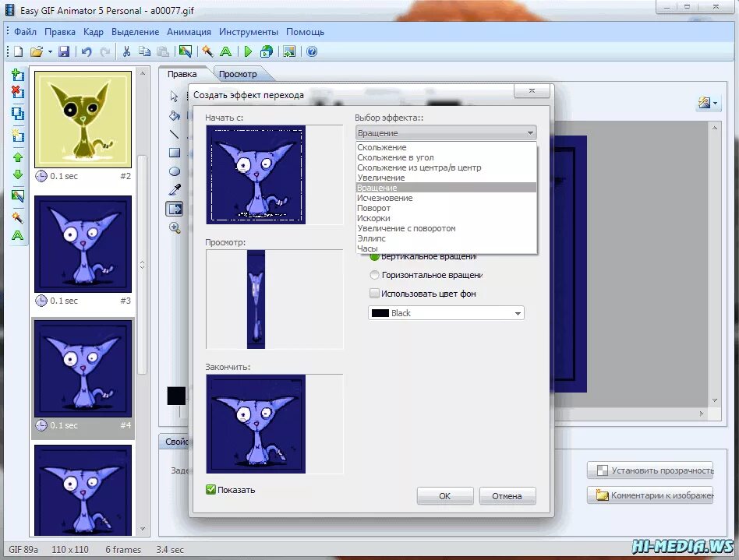Screen dimensions: 739x560
Task: Open the Файл menu
Action: point(25,32)
